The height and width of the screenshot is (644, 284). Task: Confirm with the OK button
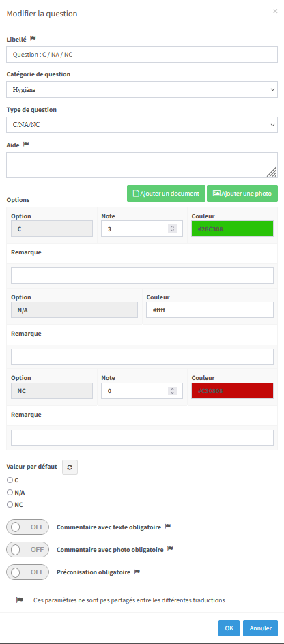tap(229, 628)
